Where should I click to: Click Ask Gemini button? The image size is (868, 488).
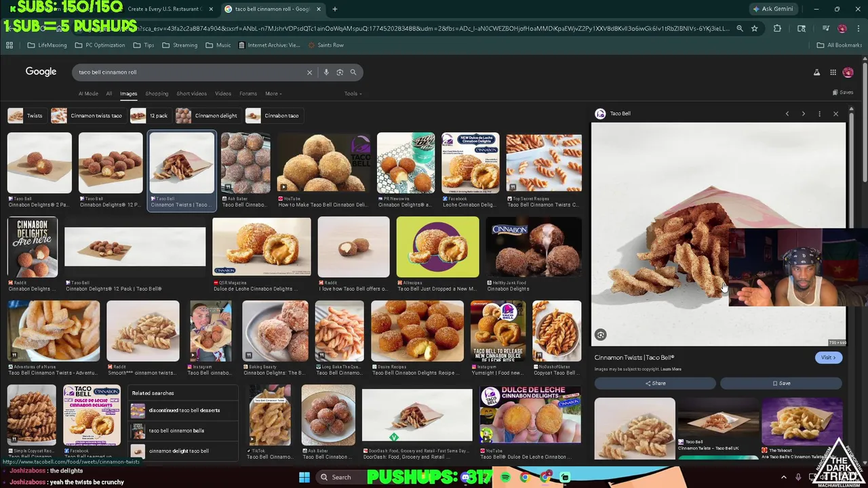click(x=772, y=9)
